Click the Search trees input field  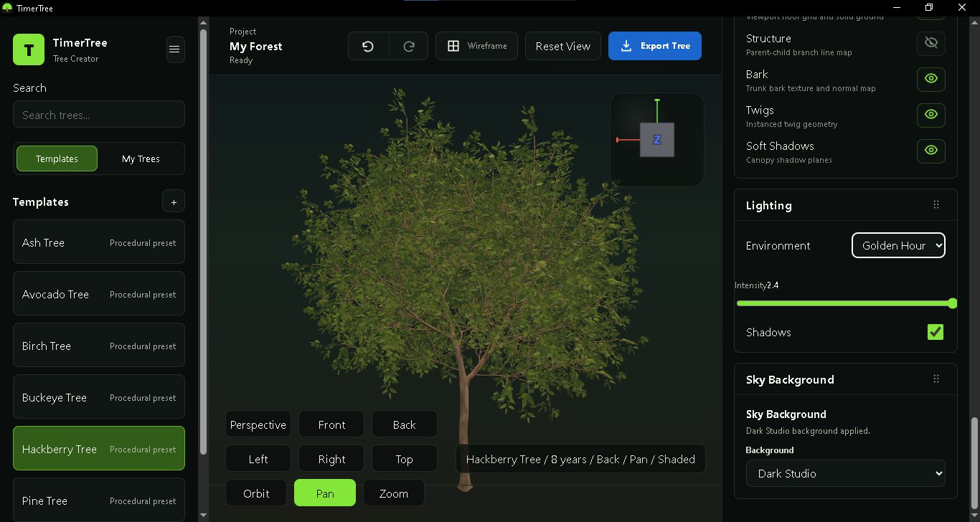coord(99,115)
